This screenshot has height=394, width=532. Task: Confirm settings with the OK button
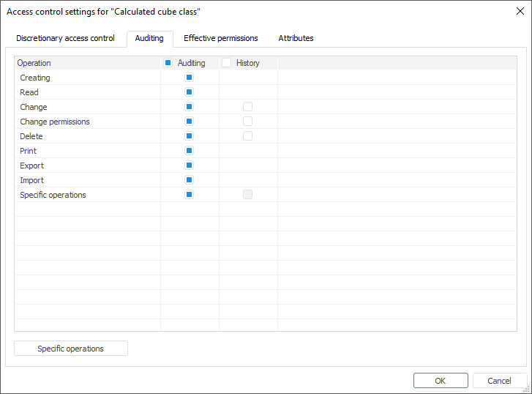click(x=440, y=381)
